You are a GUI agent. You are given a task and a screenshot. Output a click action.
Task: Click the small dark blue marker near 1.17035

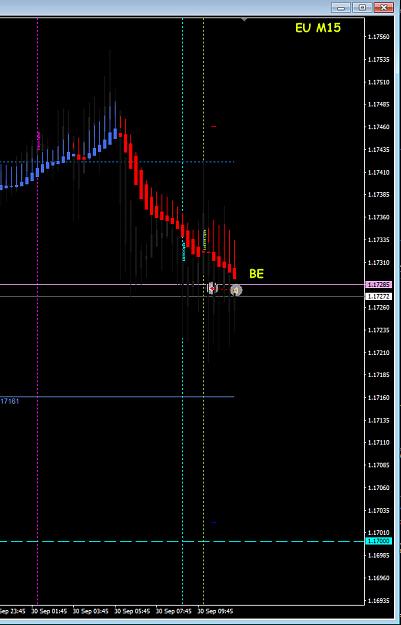(x=214, y=522)
